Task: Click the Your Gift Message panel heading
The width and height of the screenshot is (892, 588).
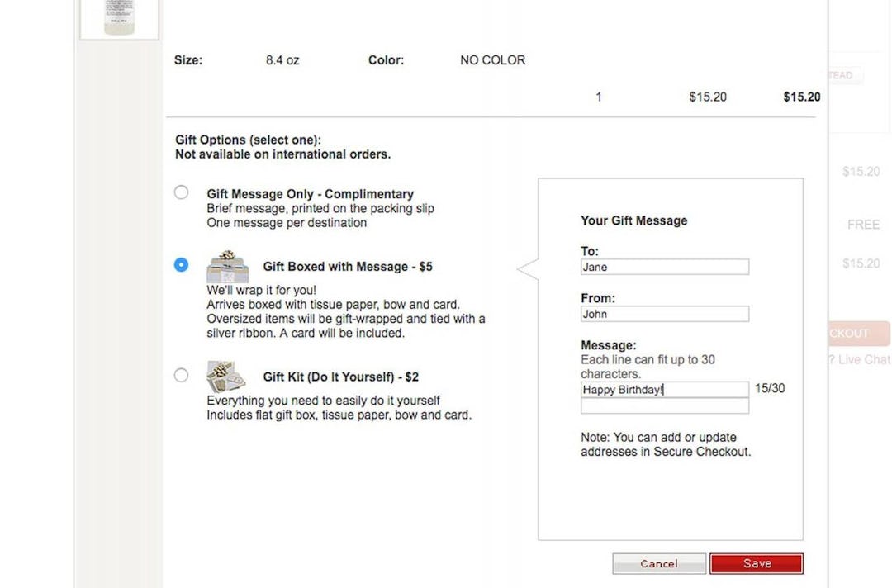Action: tap(633, 220)
